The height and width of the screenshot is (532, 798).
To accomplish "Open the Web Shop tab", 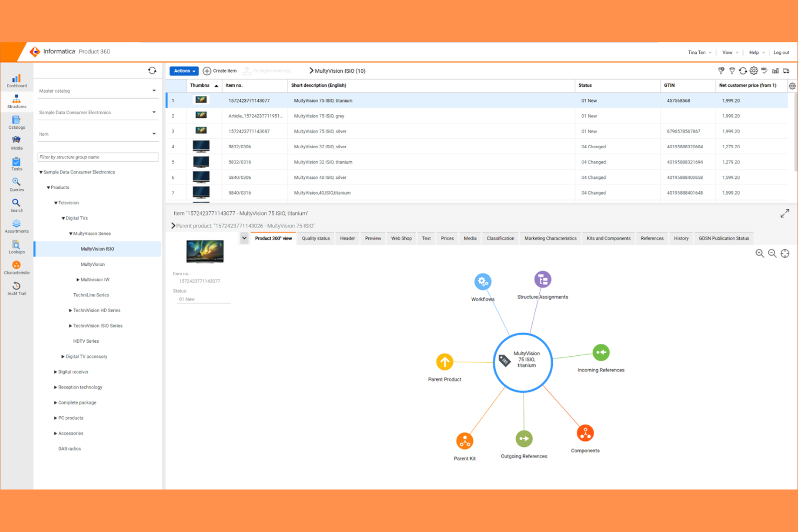I will point(401,238).
